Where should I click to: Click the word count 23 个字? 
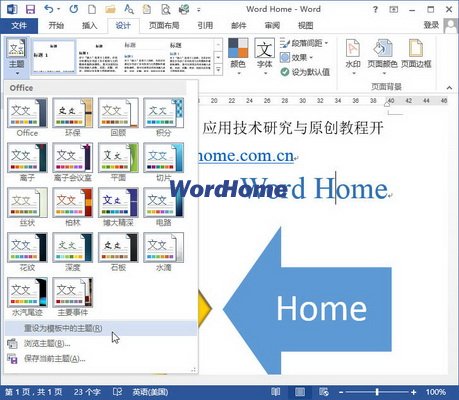click(x=87, y=392)
